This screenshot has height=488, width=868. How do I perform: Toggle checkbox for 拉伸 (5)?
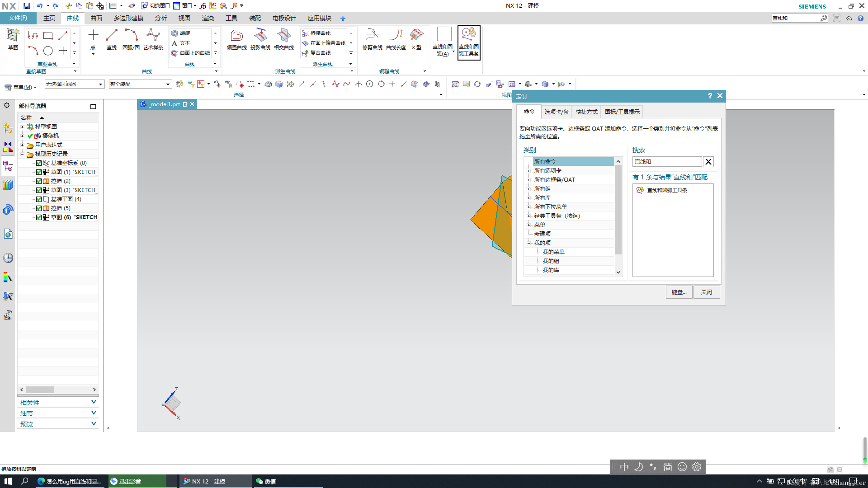(39, 208)
